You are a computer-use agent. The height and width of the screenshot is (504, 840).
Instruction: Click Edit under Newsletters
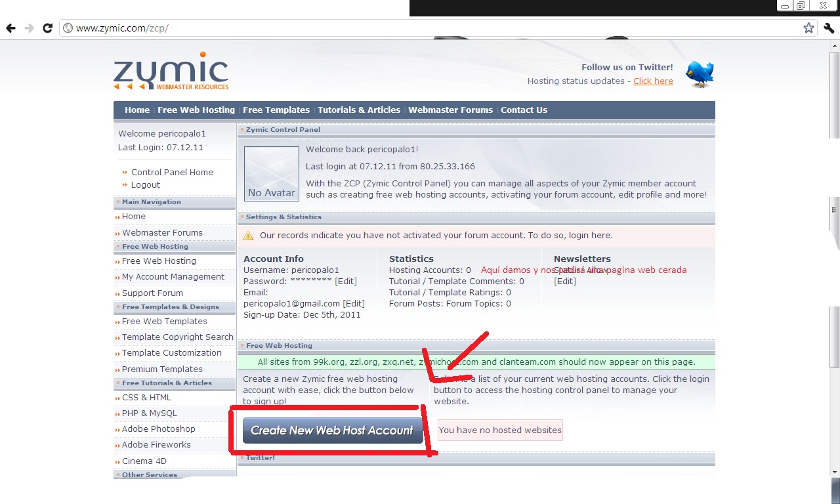(565, 281)
